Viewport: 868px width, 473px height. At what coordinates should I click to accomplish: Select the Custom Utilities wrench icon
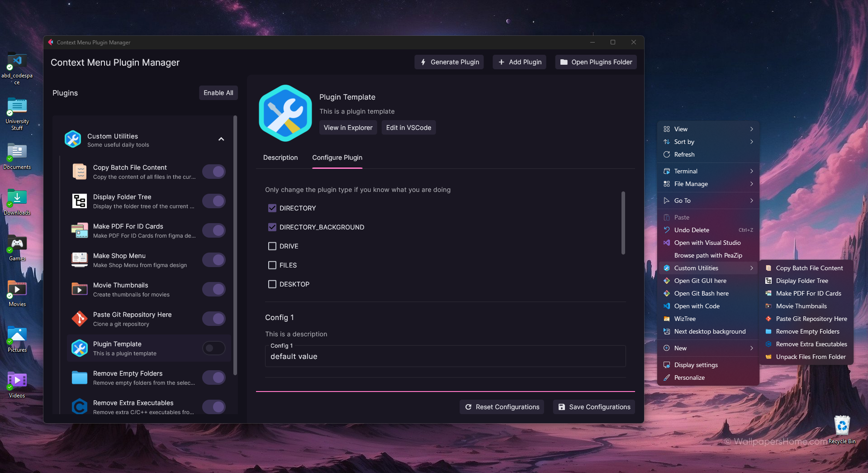click(73, 139)
